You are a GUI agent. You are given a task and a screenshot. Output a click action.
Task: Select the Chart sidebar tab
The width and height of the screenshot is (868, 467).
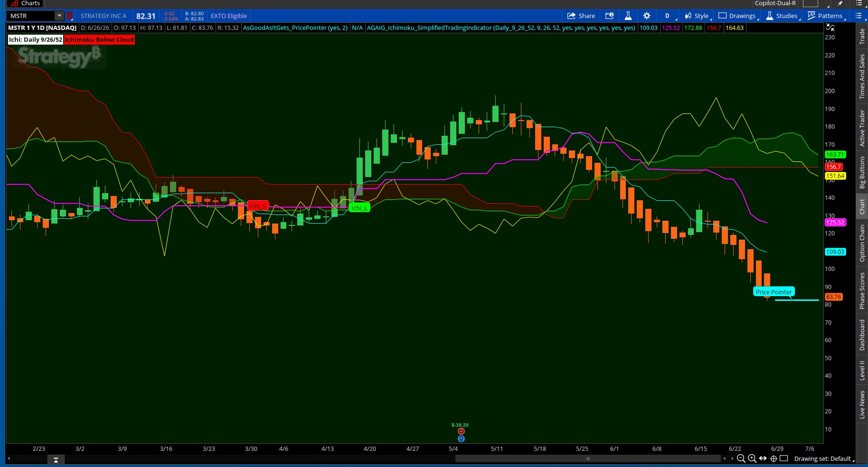(x=862, y=206)
